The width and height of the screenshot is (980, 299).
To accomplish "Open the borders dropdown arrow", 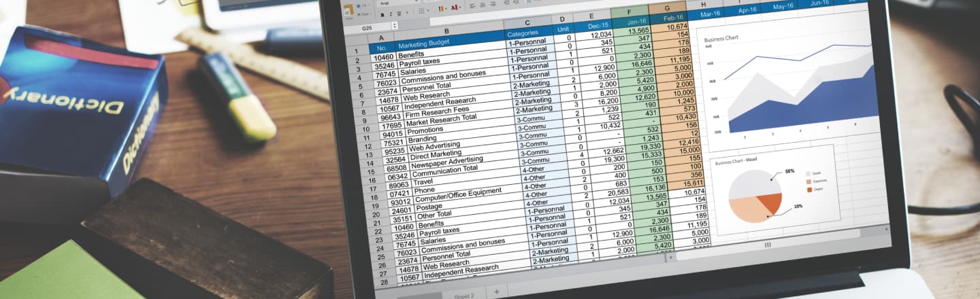I will coord(428,10).
